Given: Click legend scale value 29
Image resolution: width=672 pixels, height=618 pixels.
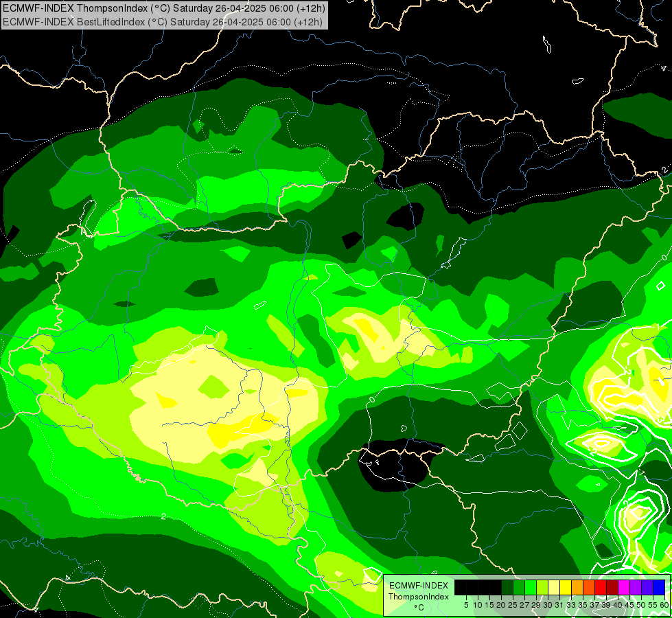Looking at the screenshot, I should (536, 605).
